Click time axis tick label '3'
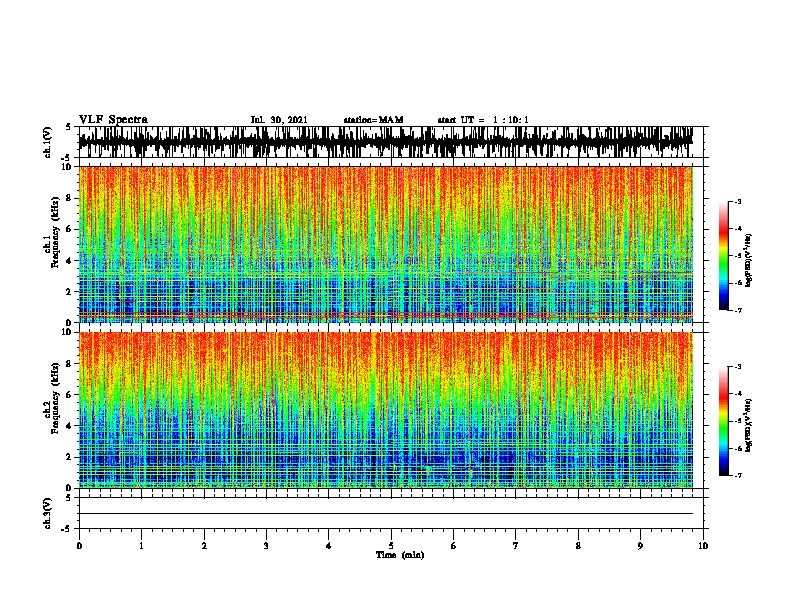Screen dimensions: 792x612 pyautogui.click(x=266, y=546)
